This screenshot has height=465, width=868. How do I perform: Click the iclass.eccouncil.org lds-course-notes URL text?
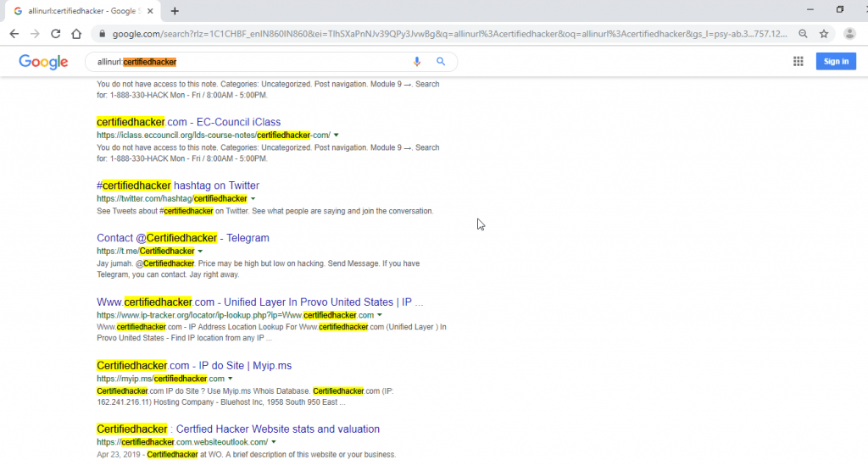click(213, 135)
